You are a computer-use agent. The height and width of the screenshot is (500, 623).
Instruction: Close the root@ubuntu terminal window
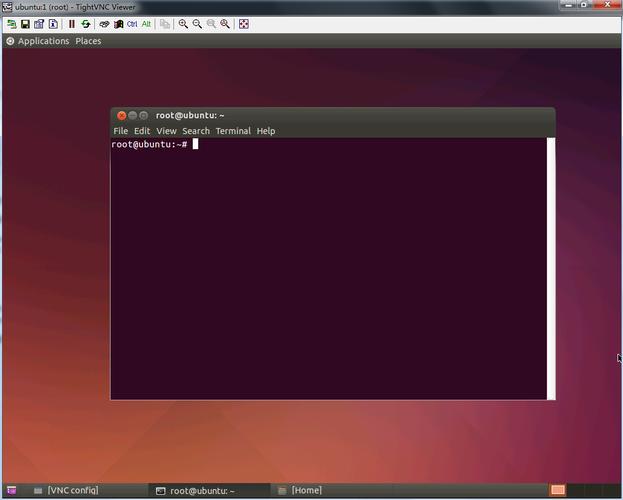(x=122, y=115)
